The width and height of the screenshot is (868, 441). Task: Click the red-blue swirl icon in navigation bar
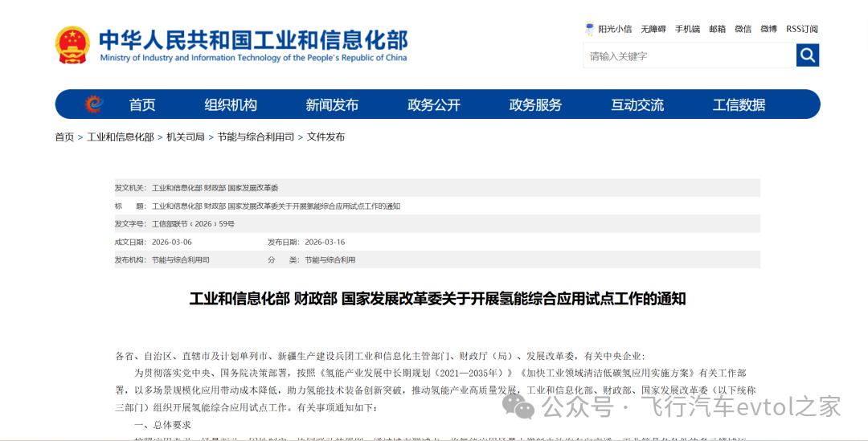(x=94, y=104)
